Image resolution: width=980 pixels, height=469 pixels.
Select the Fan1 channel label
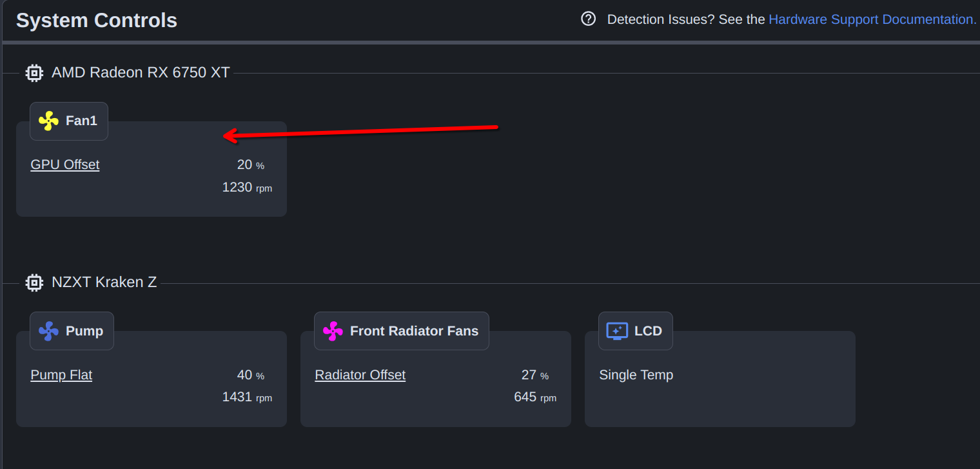(81, 121)
